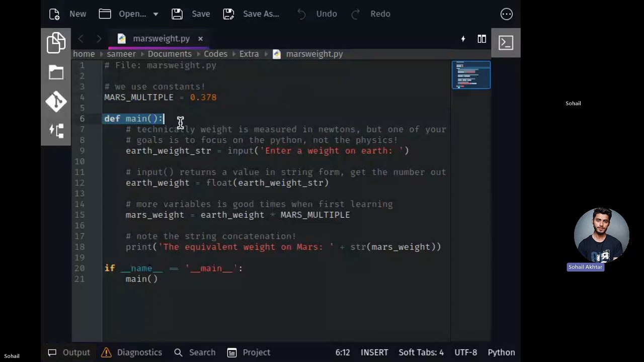The height and width of the screenshot is (362, 644).
Task: Click '# File: marsweight.py' comment on line 1
Action: click(x=160, y=65)
